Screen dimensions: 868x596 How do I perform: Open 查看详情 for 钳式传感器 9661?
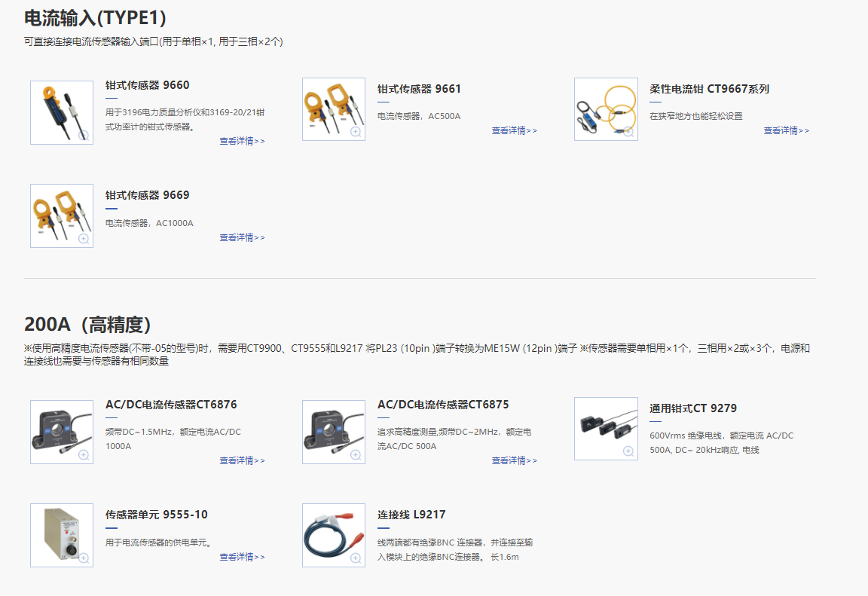point(514,130)
